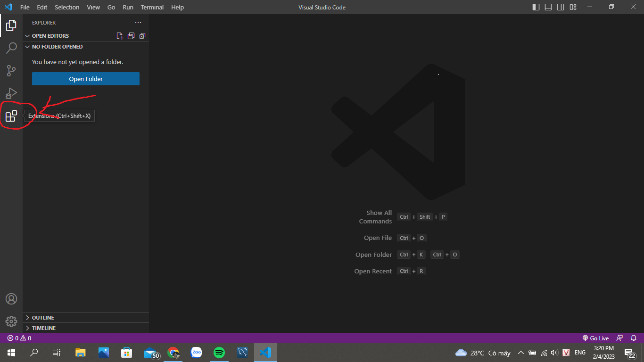Open File Explorer from taskbar
The image size is (644, 362).
coord(81,353)
